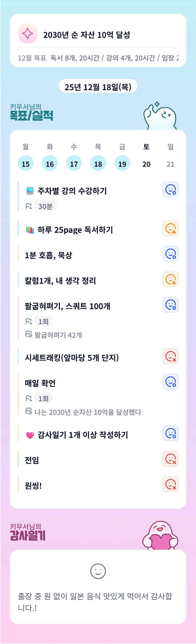Toggle status for 매일 확언

(170, 382)
